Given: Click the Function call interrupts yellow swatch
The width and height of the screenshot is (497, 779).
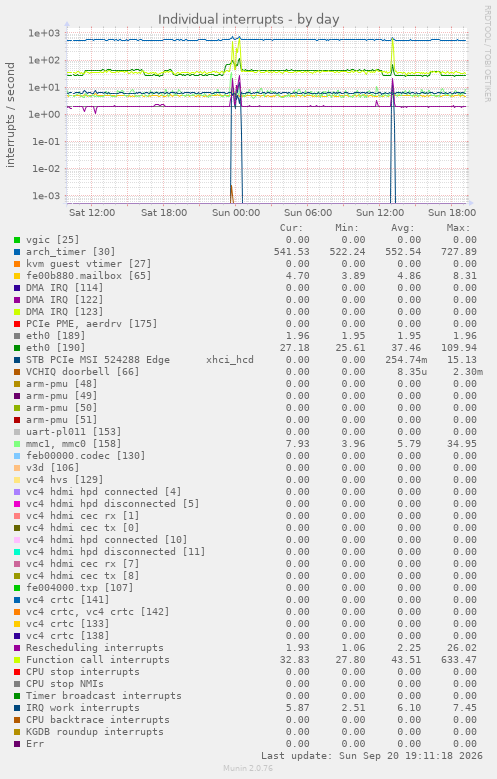Looking at the screenshot, I should [17, 660].
